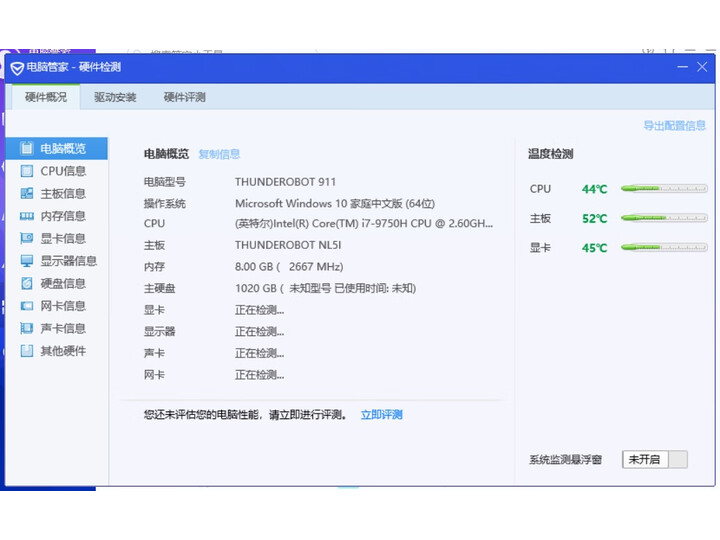
Task: Click the 电脑概览 heading in main panel
Action: [166, 154]
